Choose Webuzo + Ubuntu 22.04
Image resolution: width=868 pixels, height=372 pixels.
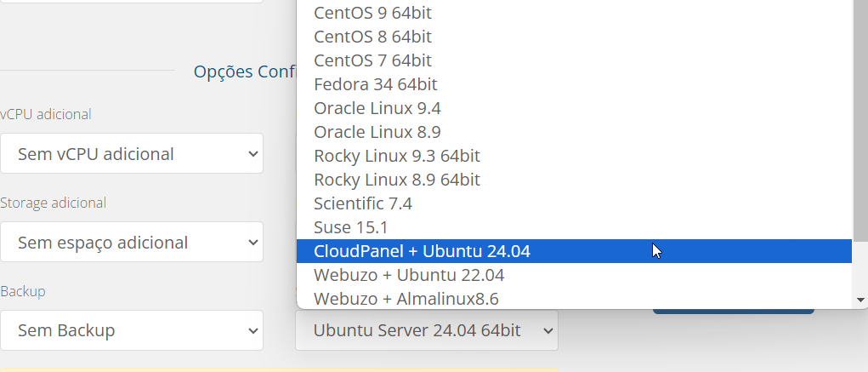(574, 275)
